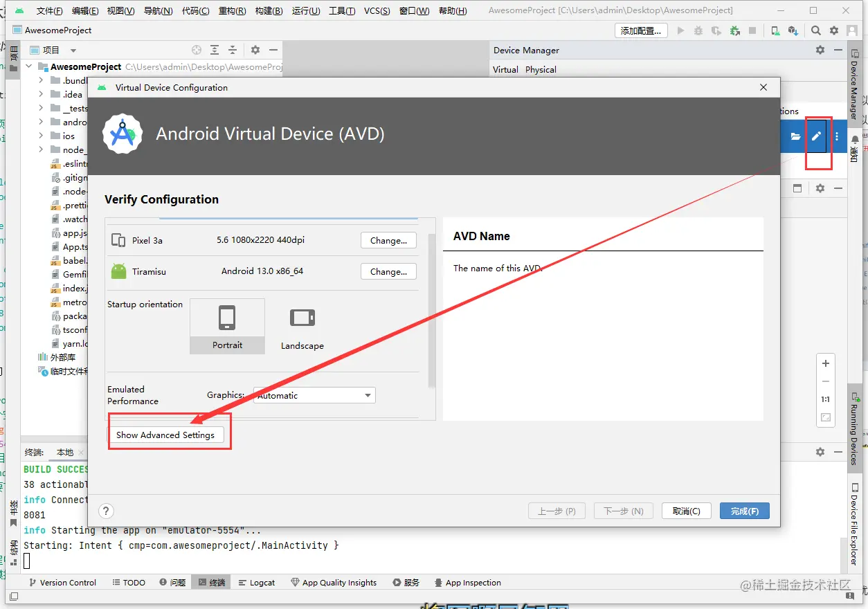This screenshot has width=868, height=609.
Task: Click pencil edit icon for virtual device
Action: [817, 136]
